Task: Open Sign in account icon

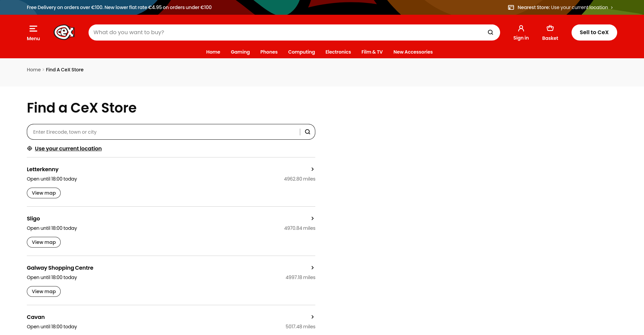Action: pyautogui.click(x=521, y=28)
